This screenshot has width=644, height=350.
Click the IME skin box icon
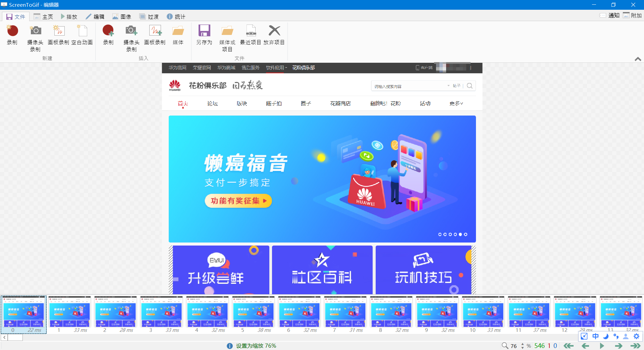point(584,336)
